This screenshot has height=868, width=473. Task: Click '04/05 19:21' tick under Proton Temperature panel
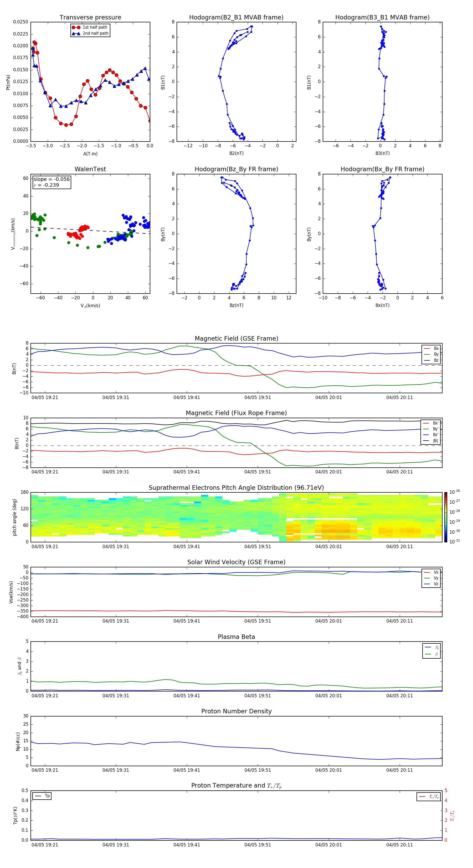(45, 845)
